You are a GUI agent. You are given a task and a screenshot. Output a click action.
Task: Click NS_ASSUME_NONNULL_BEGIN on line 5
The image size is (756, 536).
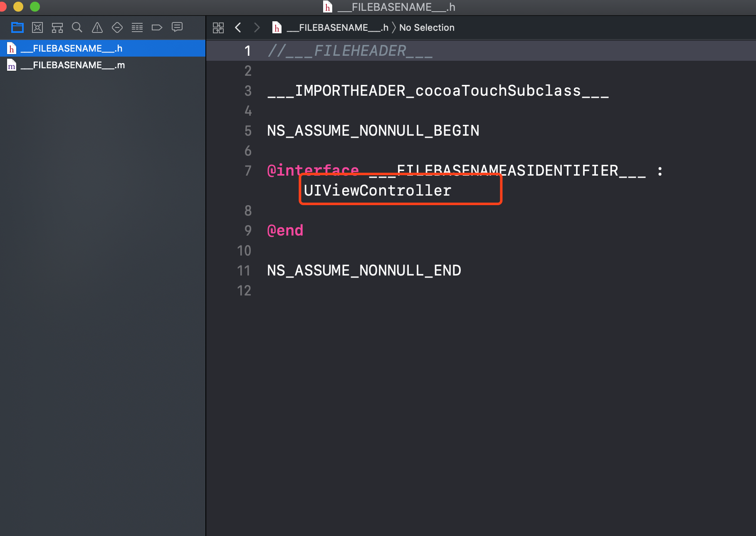pos(373,131)
